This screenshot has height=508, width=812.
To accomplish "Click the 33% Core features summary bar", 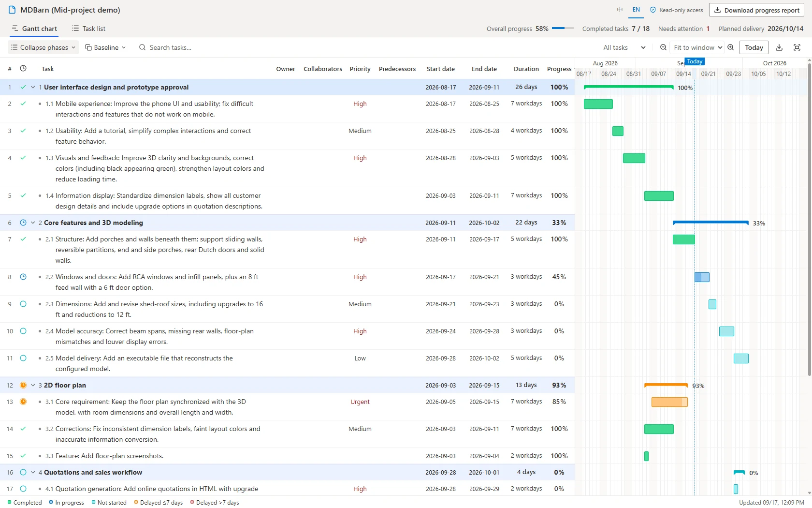I will (710, 223).
